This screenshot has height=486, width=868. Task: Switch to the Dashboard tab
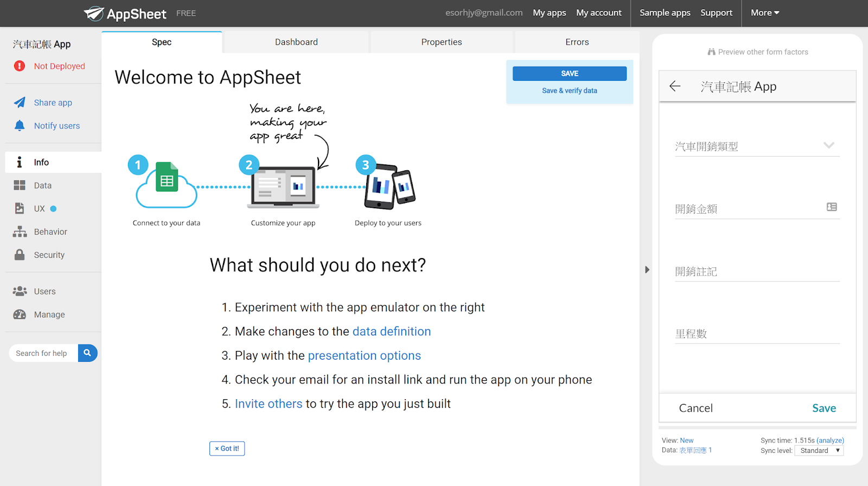point(296,42)
